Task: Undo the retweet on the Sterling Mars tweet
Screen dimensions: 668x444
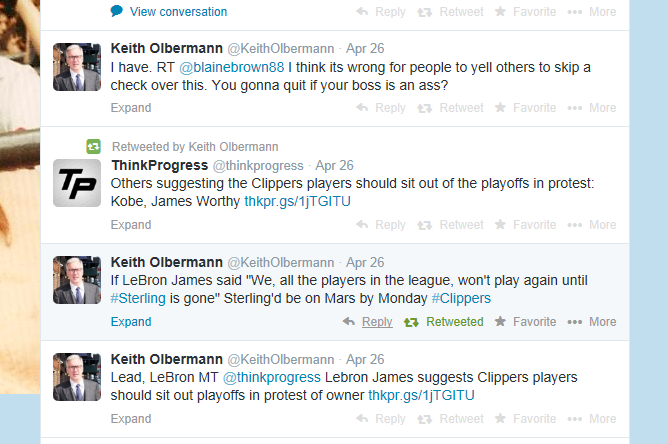Action: 443,322
